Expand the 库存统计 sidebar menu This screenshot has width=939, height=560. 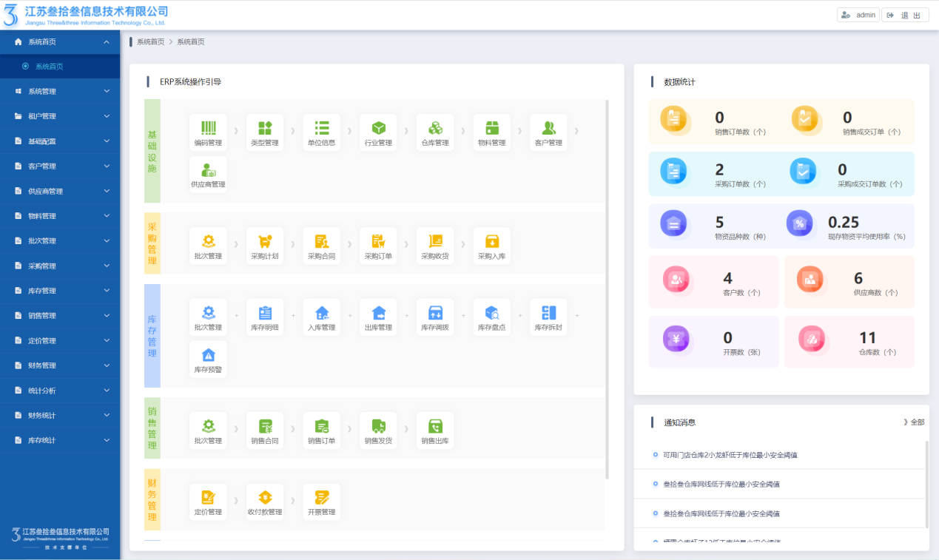[x=60, y=440]
